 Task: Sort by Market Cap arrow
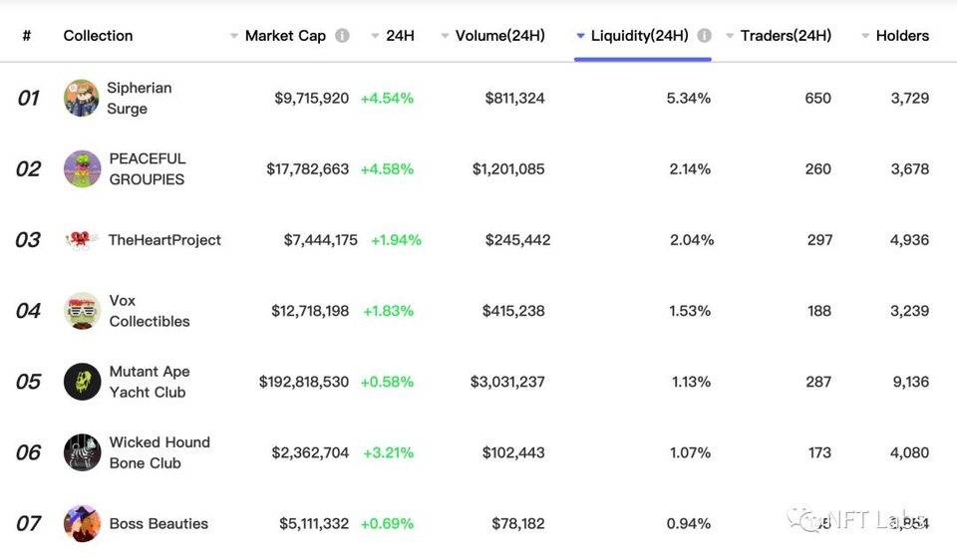coord(234,36)
